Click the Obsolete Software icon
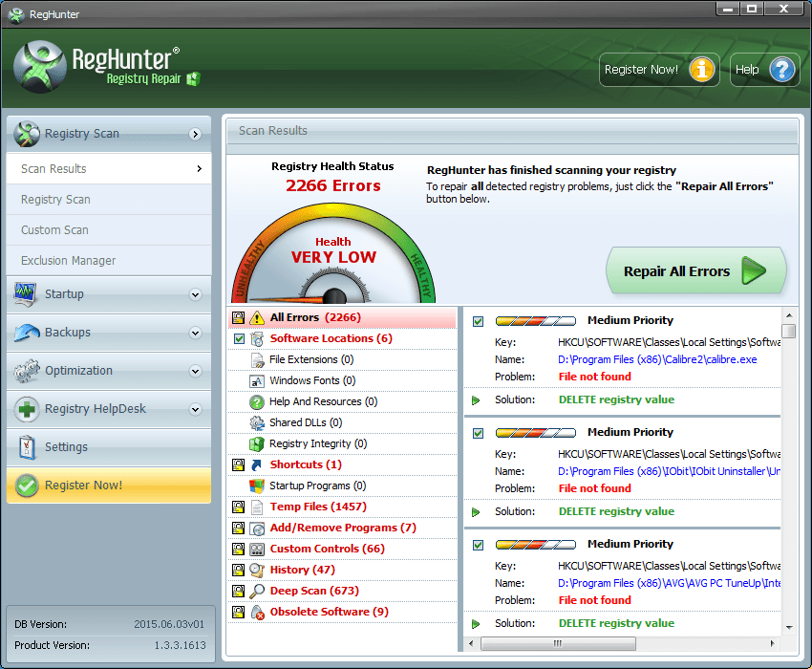This screenshot has width=812, height=669. (x=257, y=613)
